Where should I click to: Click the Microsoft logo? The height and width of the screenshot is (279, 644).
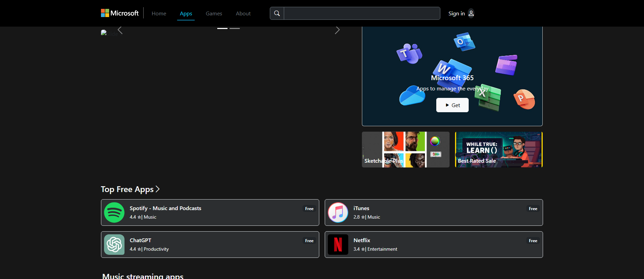120,13
